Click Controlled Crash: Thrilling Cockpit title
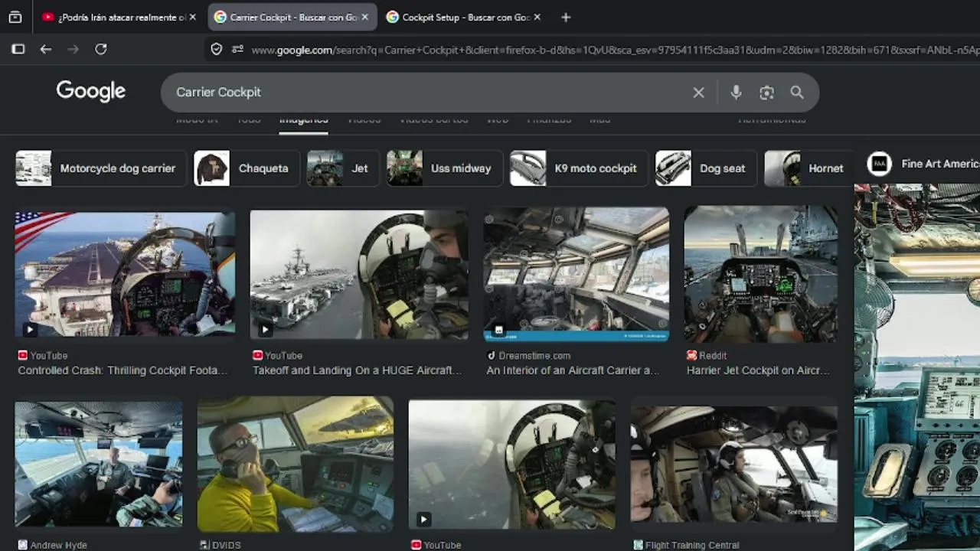The height and width of the screenshot is (551, 980). (x=122, y=370)
